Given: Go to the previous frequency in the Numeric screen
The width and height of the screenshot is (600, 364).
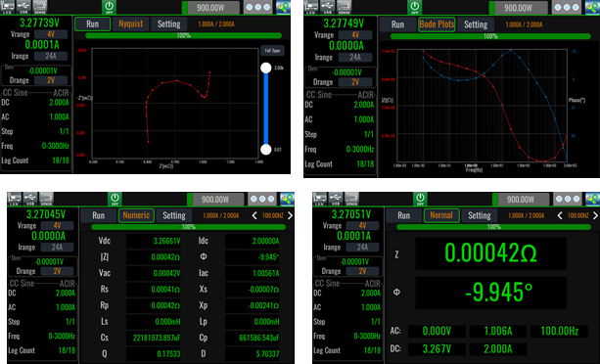Looking at the screenshot, I should tap(254, 215).
